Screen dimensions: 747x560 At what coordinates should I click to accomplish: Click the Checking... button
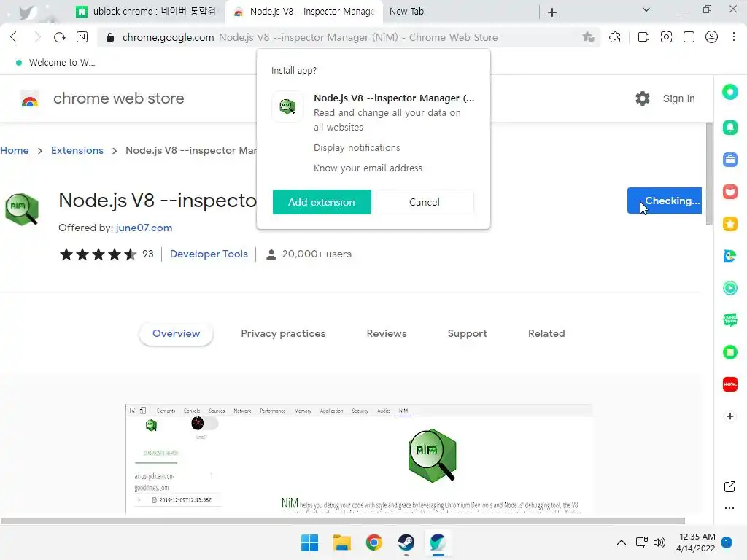pyautogui.click(x=664, y=201)
